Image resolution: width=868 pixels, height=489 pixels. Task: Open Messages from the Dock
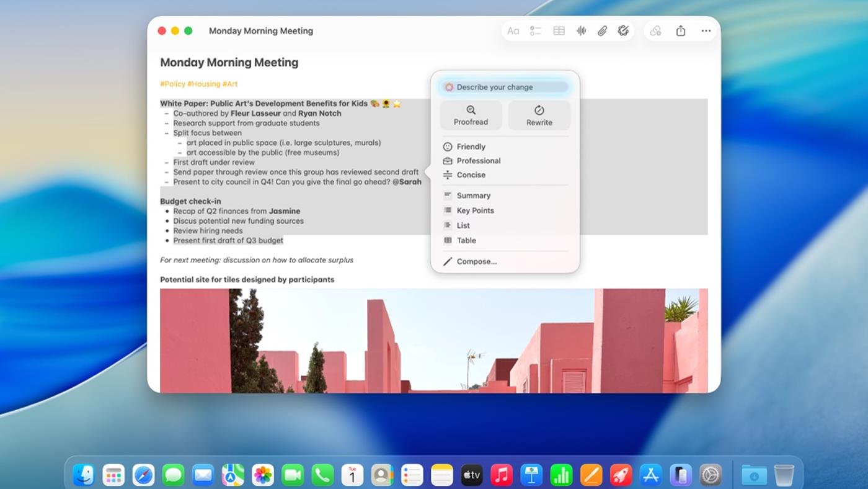point(174,475)
